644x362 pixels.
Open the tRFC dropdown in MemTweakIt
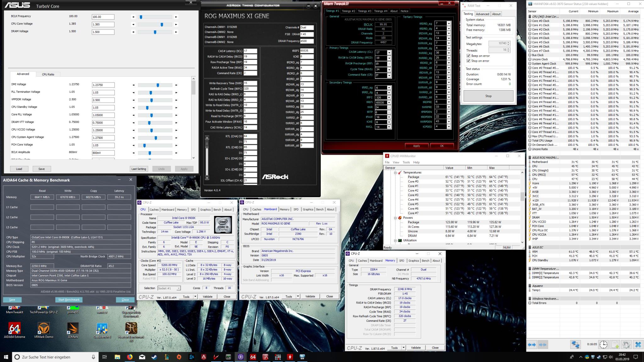click(389, 97)
